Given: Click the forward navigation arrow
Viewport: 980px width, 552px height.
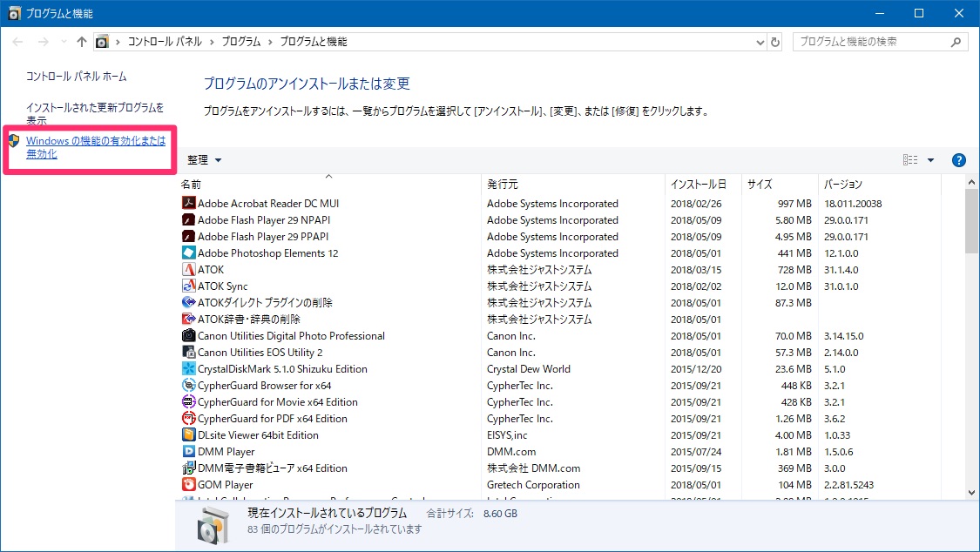Looking at the screenshot, I should tap(44, 42).
